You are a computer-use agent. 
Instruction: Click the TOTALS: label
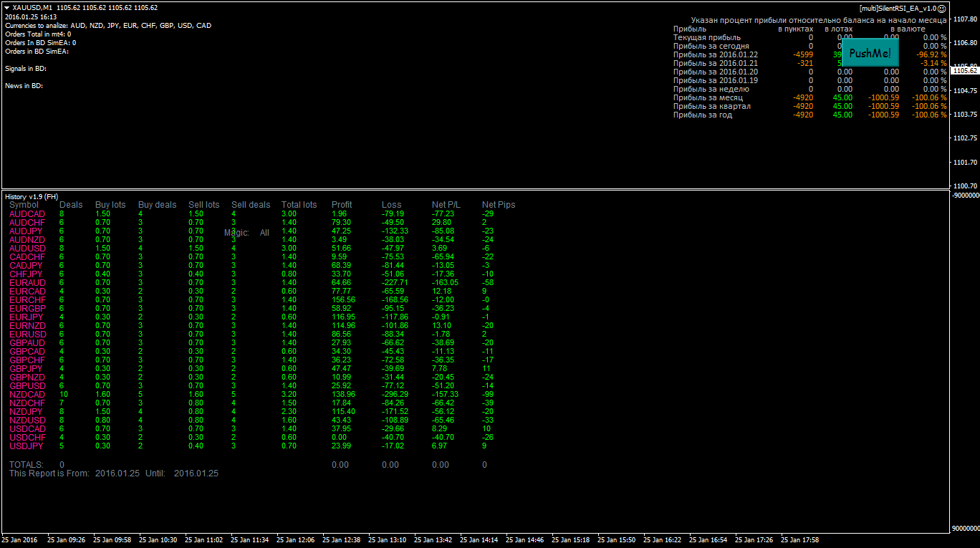tap(26, 465)
